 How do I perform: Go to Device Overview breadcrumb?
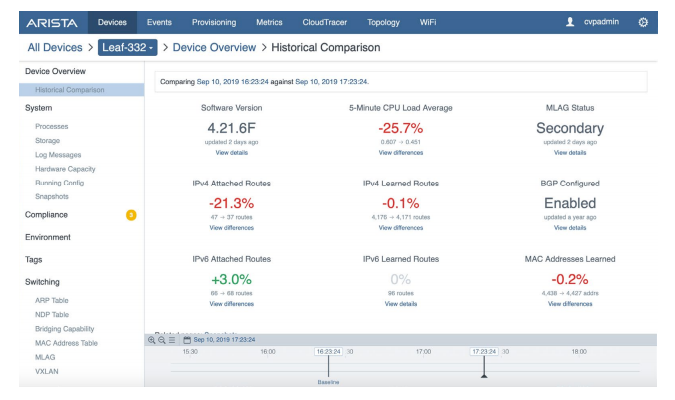214,47
